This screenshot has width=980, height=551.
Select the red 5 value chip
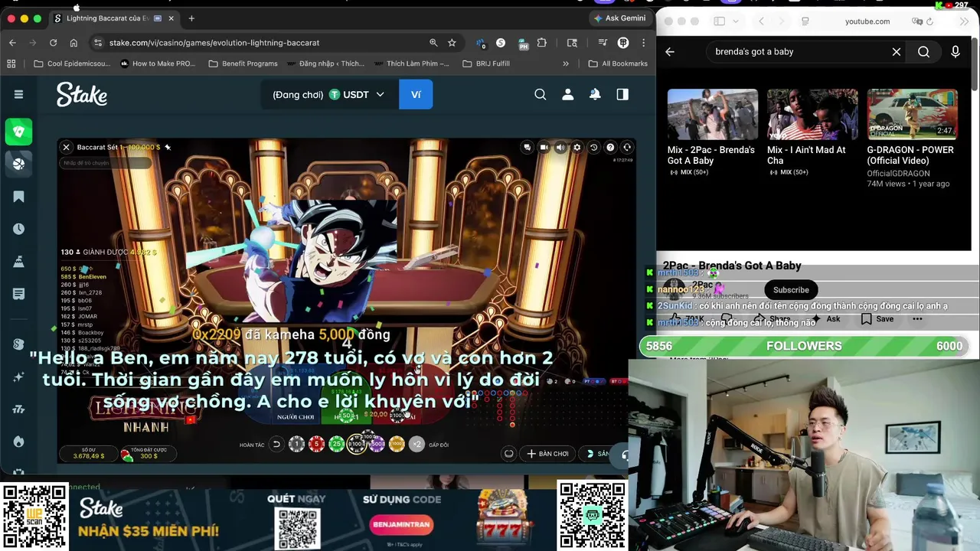click(x=317, y=444)
